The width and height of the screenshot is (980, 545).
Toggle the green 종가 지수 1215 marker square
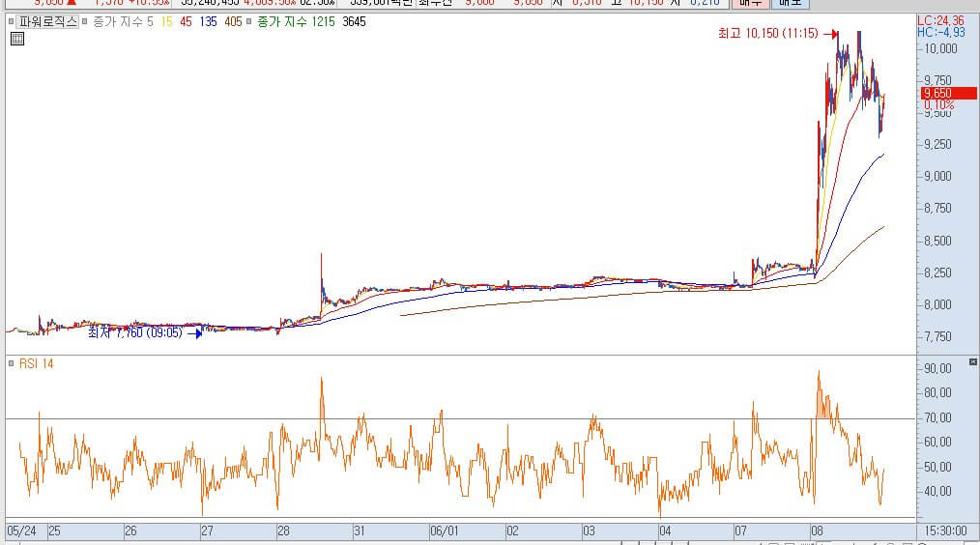point(248,22)
